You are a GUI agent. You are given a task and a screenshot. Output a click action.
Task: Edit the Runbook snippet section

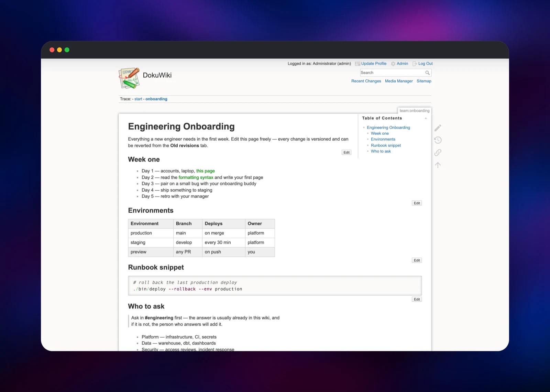pyautogui.click(x=417, y=299)
